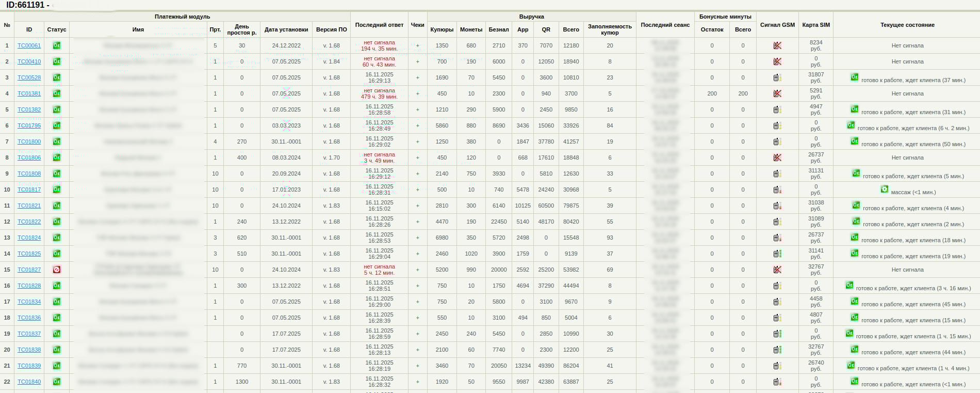Screen dimensions: 980x393
Task: Click the 'Дата установки' column header
Action: (x=286, y=29)
